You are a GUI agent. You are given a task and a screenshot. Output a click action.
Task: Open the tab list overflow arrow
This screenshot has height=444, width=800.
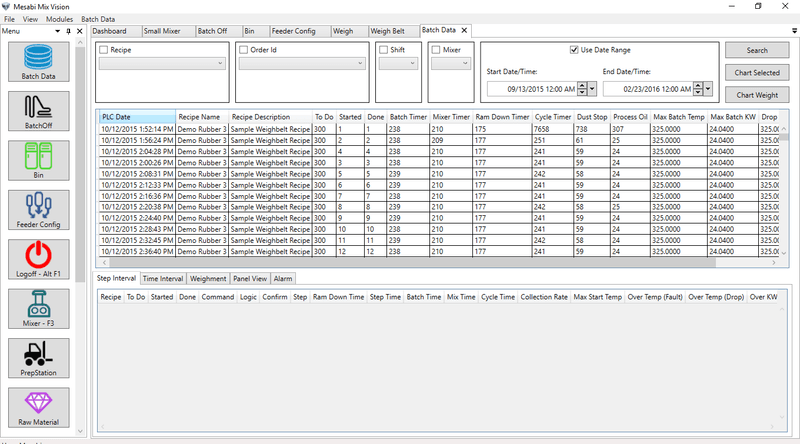click(x=794, y=31)
